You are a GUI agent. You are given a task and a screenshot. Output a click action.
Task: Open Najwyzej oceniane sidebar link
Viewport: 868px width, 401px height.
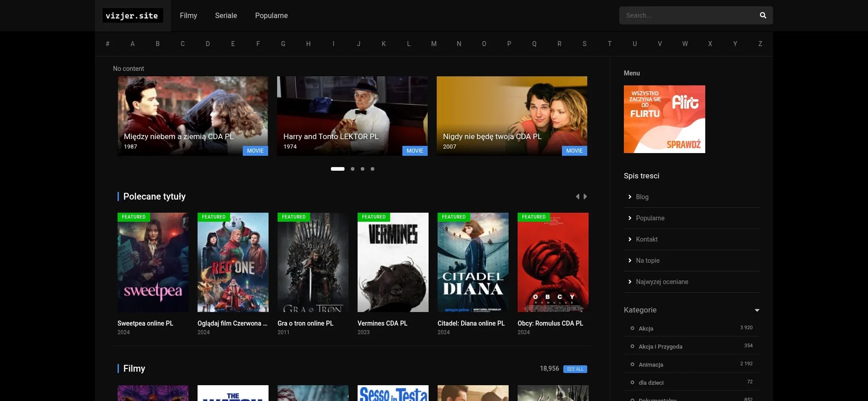click(662, 282)
